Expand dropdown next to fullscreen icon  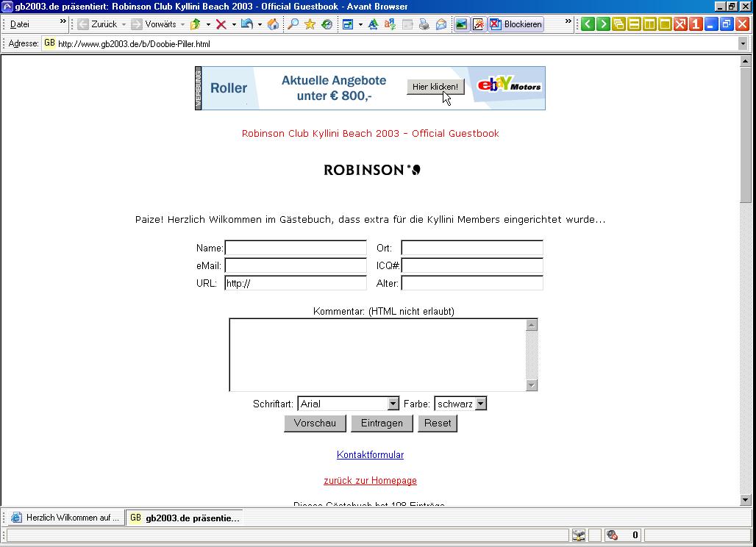tap(360, 24)
